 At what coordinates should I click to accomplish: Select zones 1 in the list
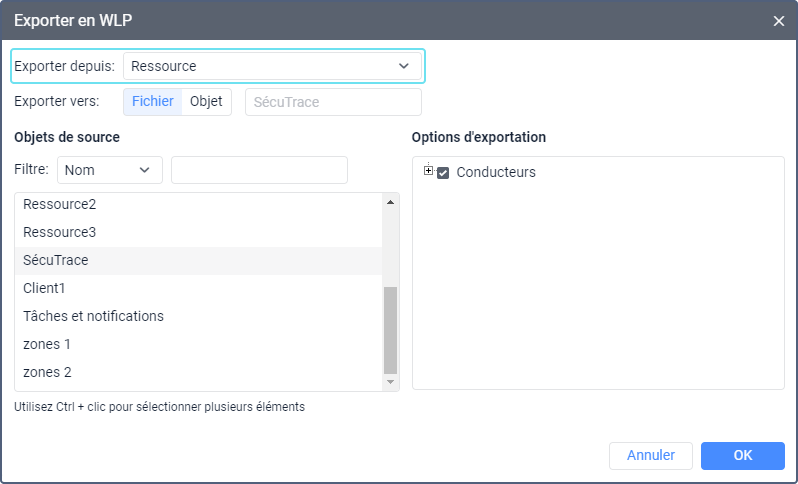click(x=47, y=344)
